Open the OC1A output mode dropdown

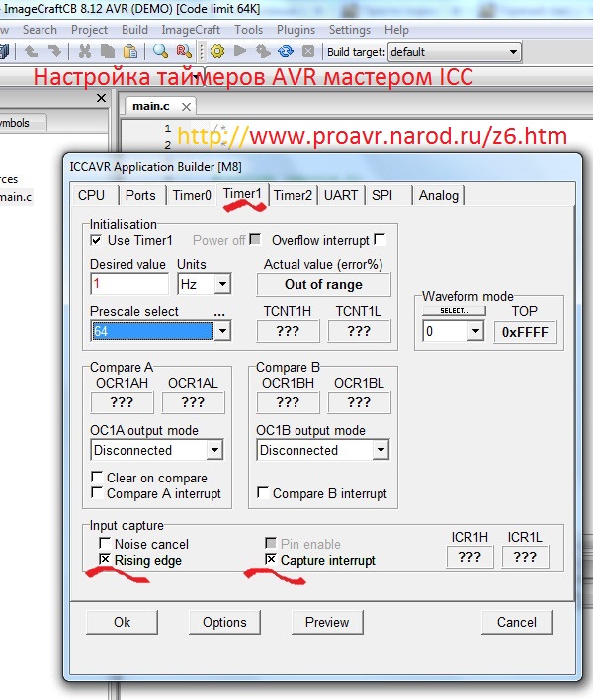[214, 450]
